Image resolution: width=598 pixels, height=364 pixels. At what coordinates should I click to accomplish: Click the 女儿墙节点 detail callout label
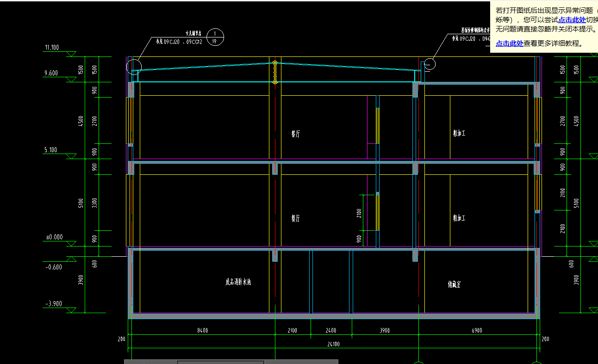pos(193,34)
